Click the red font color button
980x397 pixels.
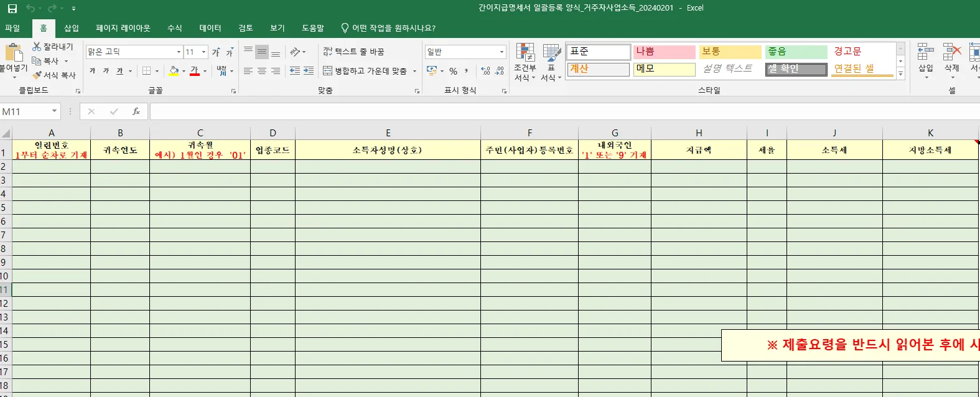pos(195,71)
